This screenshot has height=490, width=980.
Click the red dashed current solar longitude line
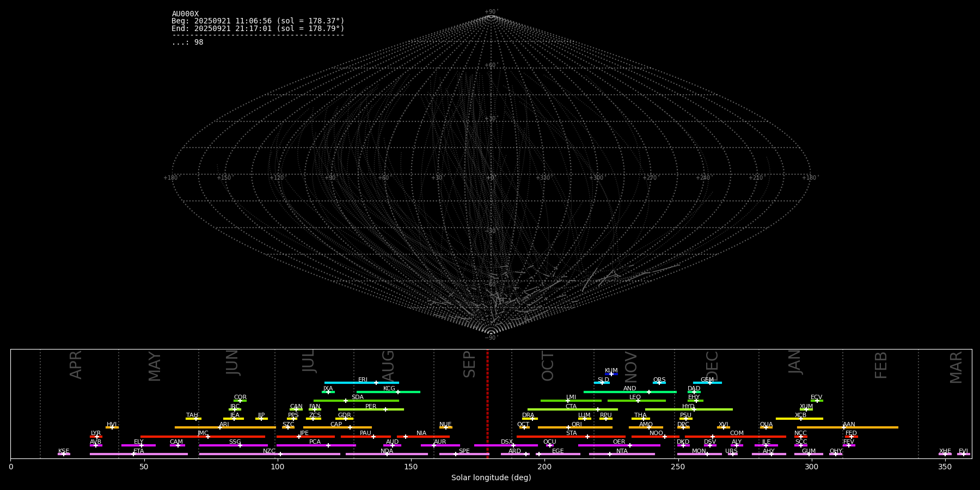487,403
